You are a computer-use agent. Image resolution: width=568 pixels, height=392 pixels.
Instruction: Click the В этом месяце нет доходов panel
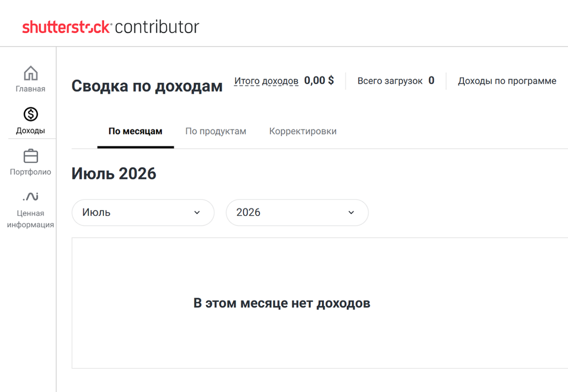click(320, 303)
